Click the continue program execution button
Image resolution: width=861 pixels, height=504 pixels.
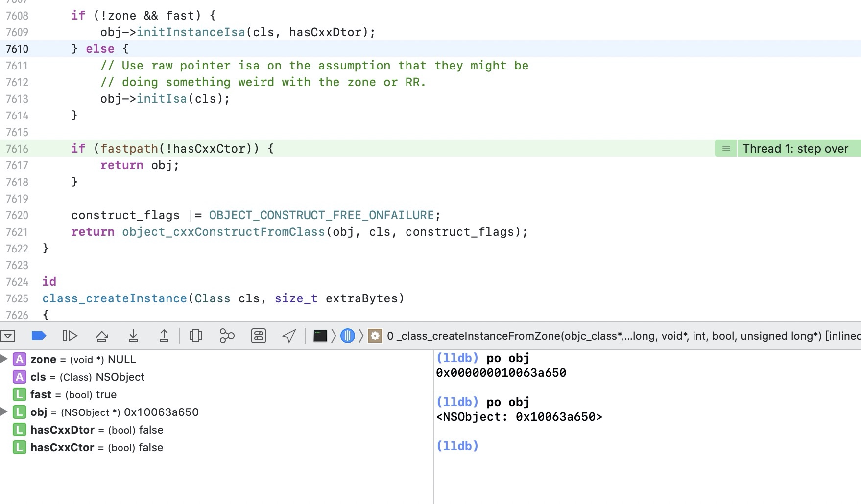click(x=70, y=336)
